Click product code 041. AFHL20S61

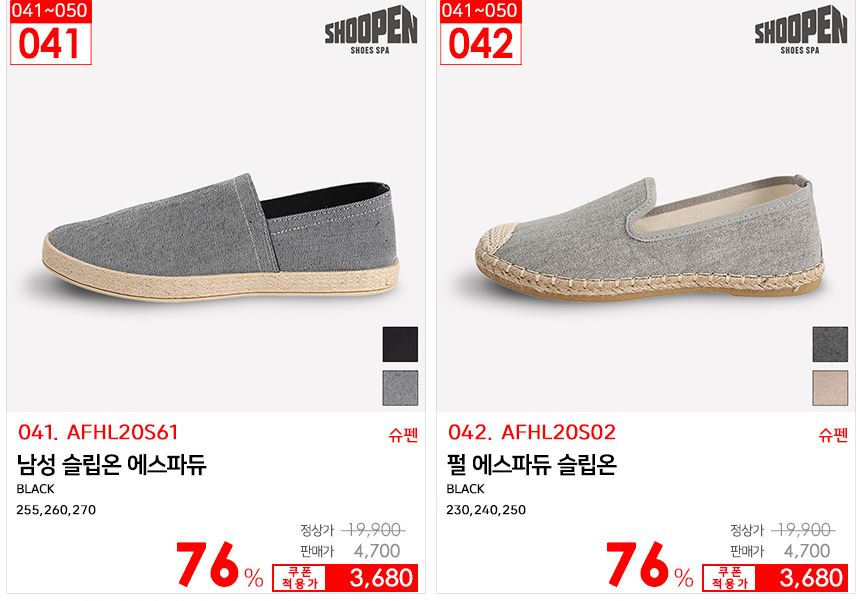coord(98,432)
